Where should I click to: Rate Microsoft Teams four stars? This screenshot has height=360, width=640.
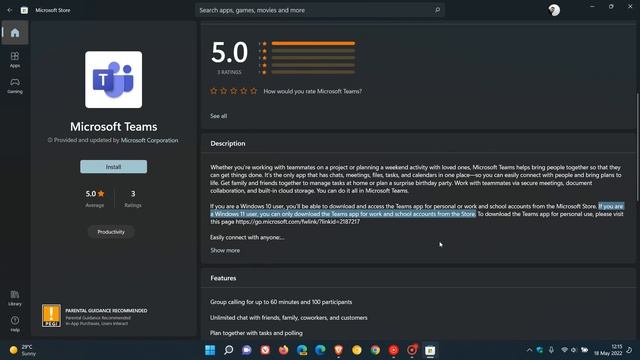click(x=244, y=91)
